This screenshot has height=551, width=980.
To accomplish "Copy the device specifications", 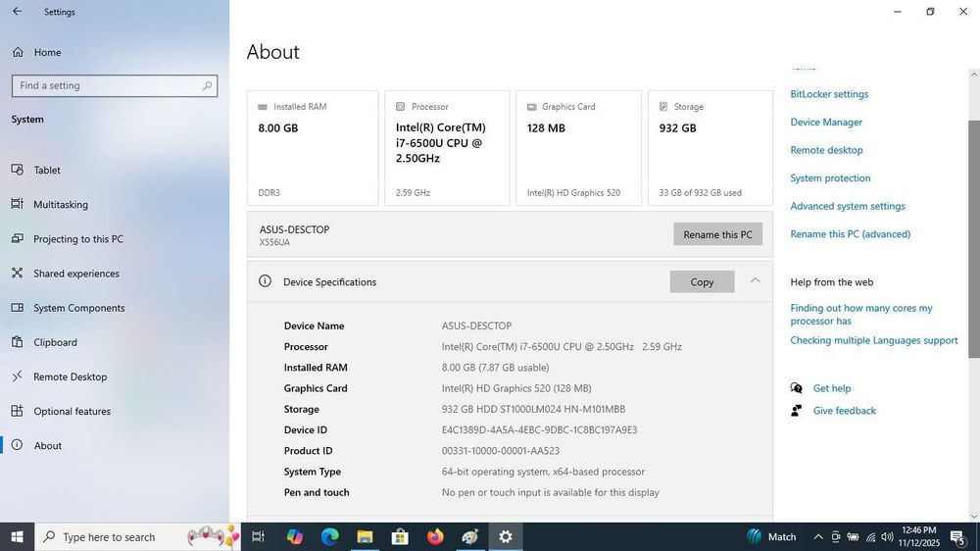I will click(x=702, y=282).
